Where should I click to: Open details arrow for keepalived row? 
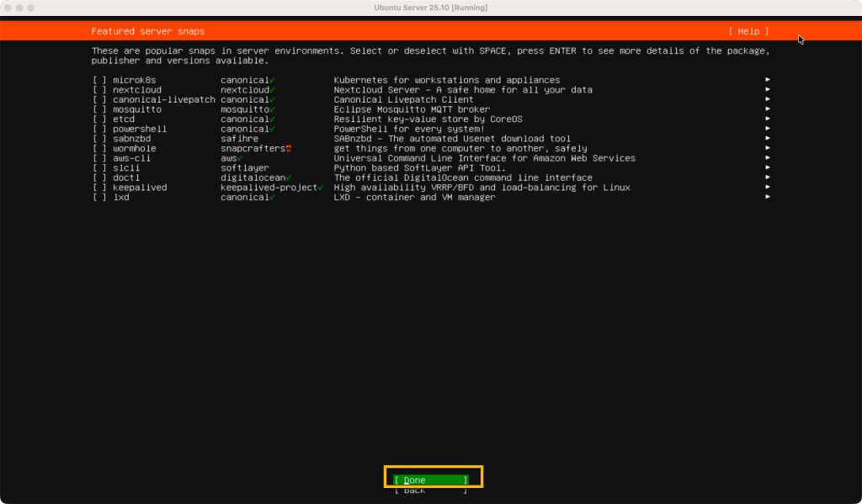click(768, 188)
